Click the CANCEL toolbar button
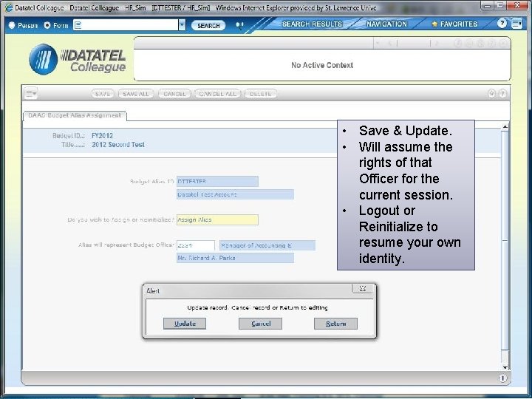The image size is (532, 399). click(174, 94)
